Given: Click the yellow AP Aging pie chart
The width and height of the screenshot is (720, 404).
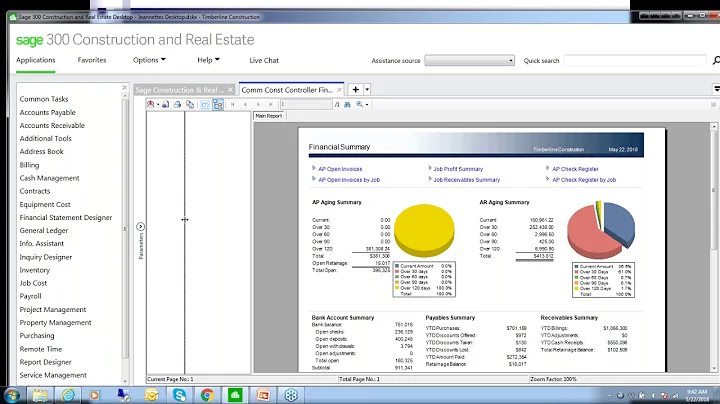Looking at the screenshot, I should click(x=424, y=230).
